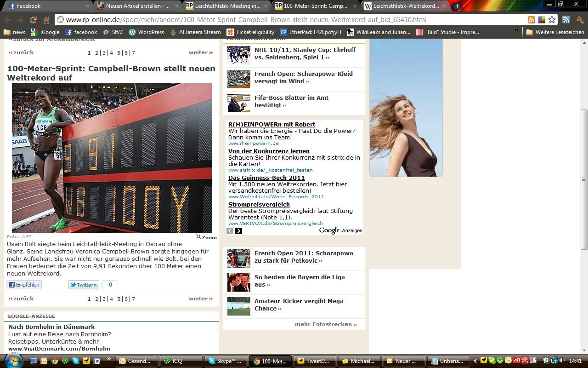Bookmark this page with the star icon

(x=552, y=20)
